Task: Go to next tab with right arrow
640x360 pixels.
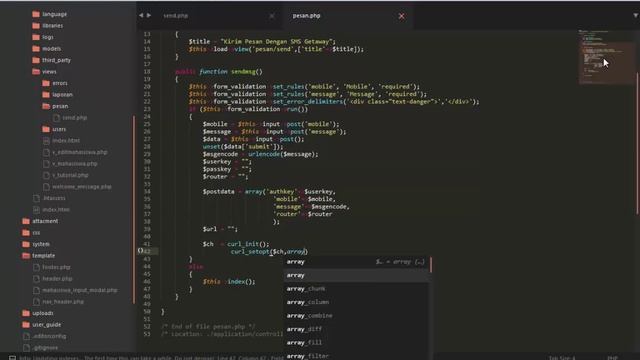Action: [x=149, y=15]
